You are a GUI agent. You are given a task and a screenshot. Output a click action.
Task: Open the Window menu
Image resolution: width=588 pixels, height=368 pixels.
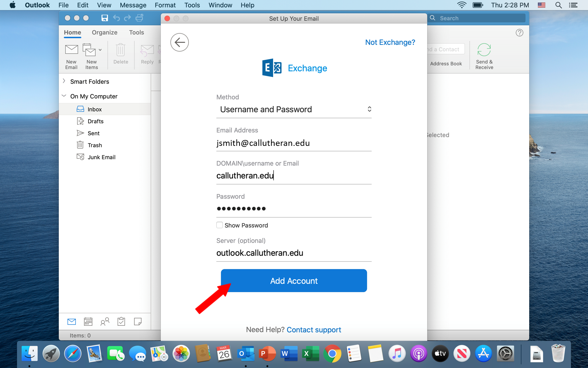point(220,5)
